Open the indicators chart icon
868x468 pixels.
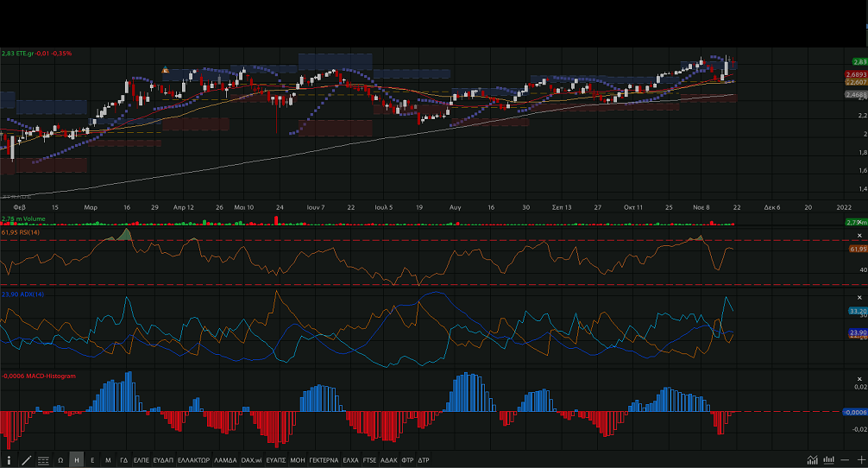(812, 459)
